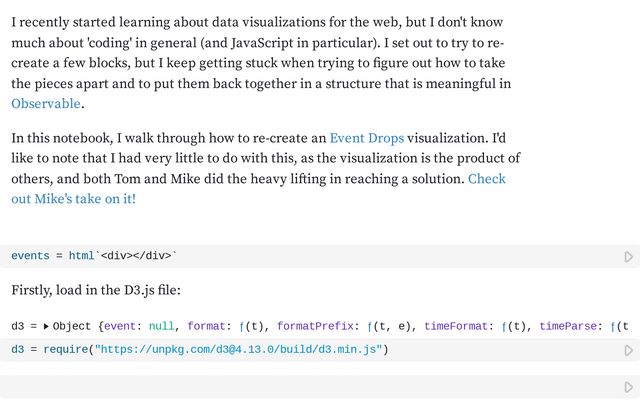Focus the empty code cell at bottom
The width and height of the screenshot is (640, 400).
click(300, 387)
